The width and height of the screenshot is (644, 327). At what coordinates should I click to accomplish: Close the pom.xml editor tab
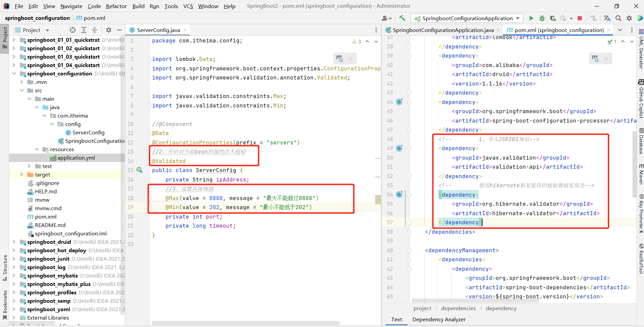(608, 30)
